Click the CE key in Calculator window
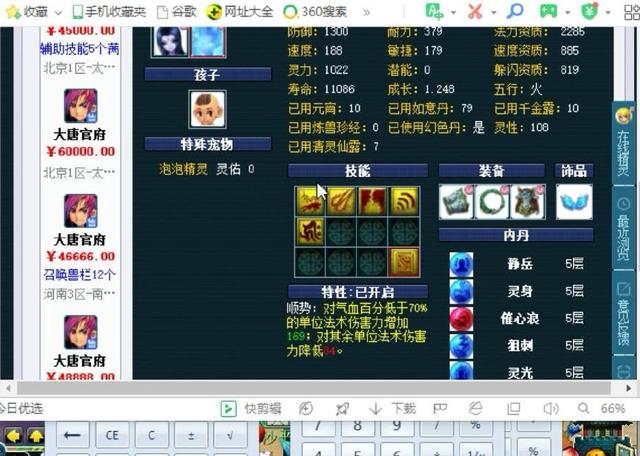Image resolution: width=640 pixels, height=456 pixels. tap(112, 435)
